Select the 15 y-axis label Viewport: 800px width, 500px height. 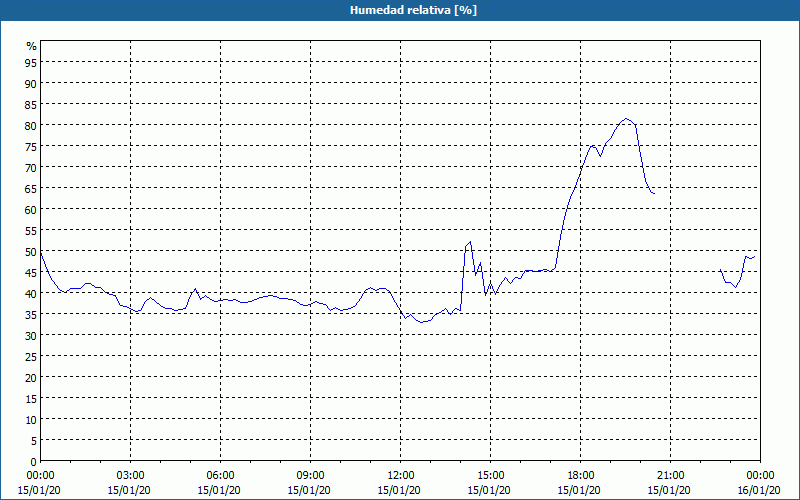[31, 398]
